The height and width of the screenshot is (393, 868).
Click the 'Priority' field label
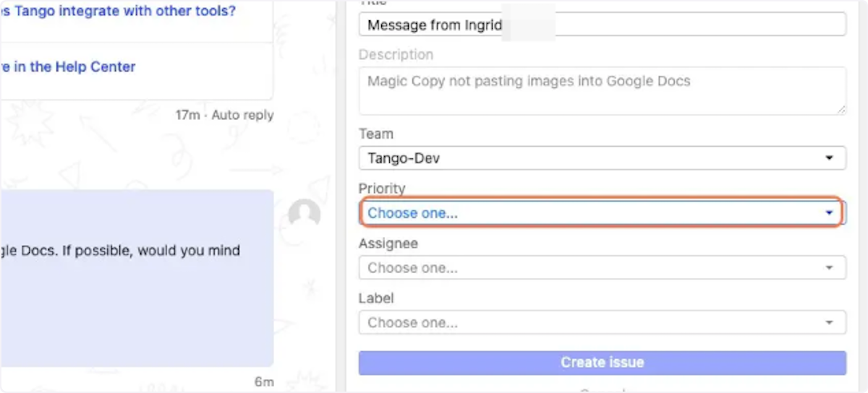coord(382,189)
